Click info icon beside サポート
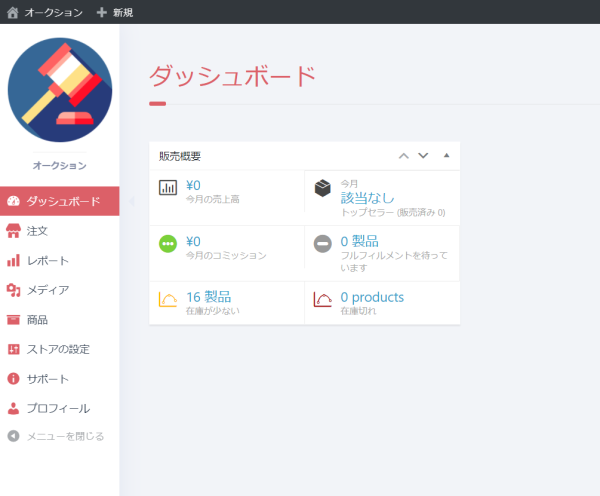Viewport: 600px width, 496px height. (13, 379)
